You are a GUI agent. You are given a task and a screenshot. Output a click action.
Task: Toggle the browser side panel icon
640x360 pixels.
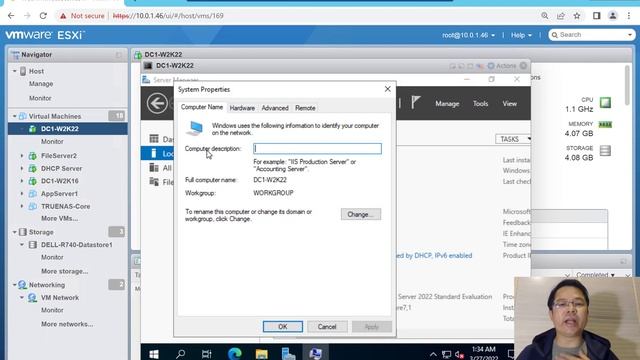click(596, 16)
